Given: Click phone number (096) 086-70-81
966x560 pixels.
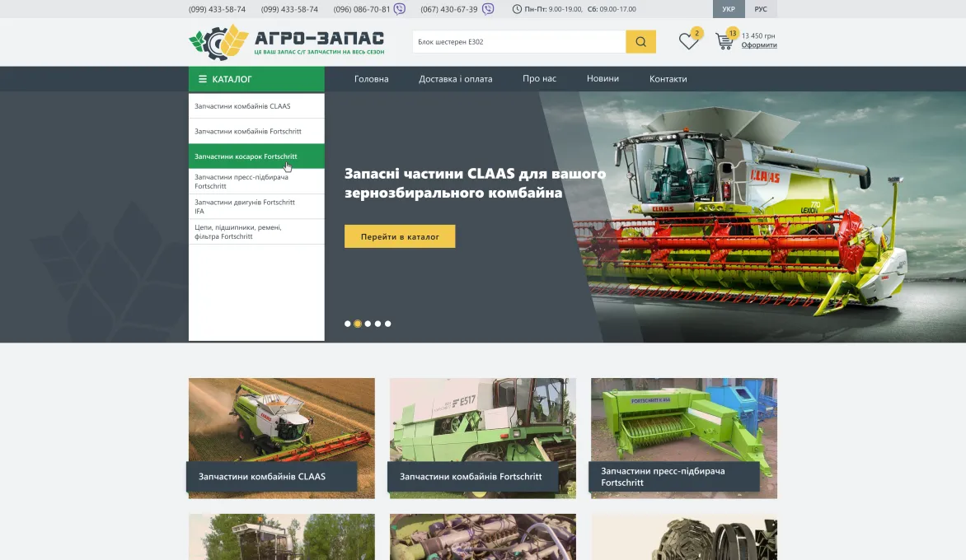Looking at the screenshot, I should [362, 9].
